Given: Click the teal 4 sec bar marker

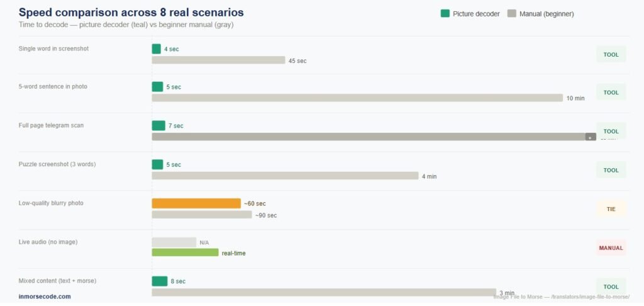Looking at the screenshot, I should click(x=156, y=48).
